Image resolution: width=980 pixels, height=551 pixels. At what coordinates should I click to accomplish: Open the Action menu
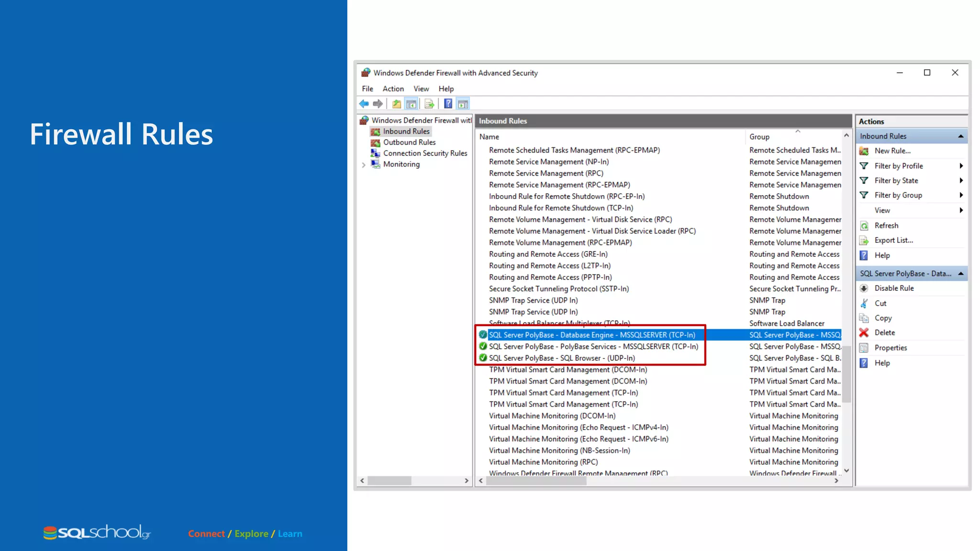click(393, 89)
